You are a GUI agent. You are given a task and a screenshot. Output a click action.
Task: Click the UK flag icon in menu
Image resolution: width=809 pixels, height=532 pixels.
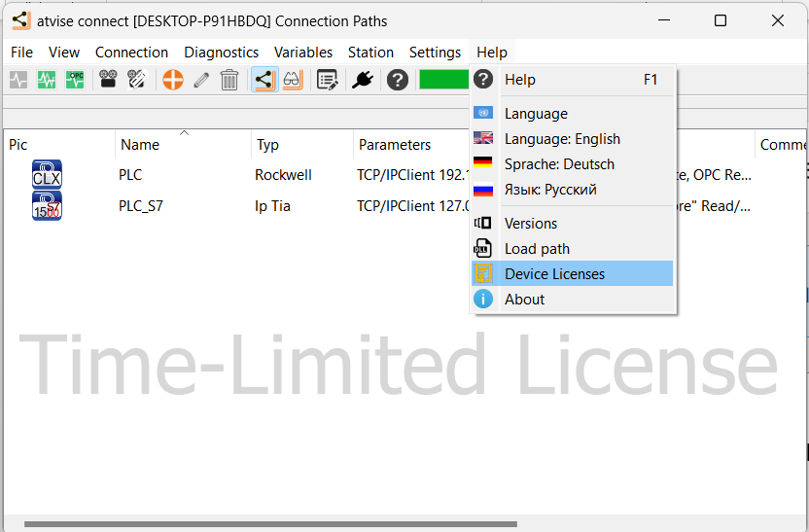[x=483, y=138]
